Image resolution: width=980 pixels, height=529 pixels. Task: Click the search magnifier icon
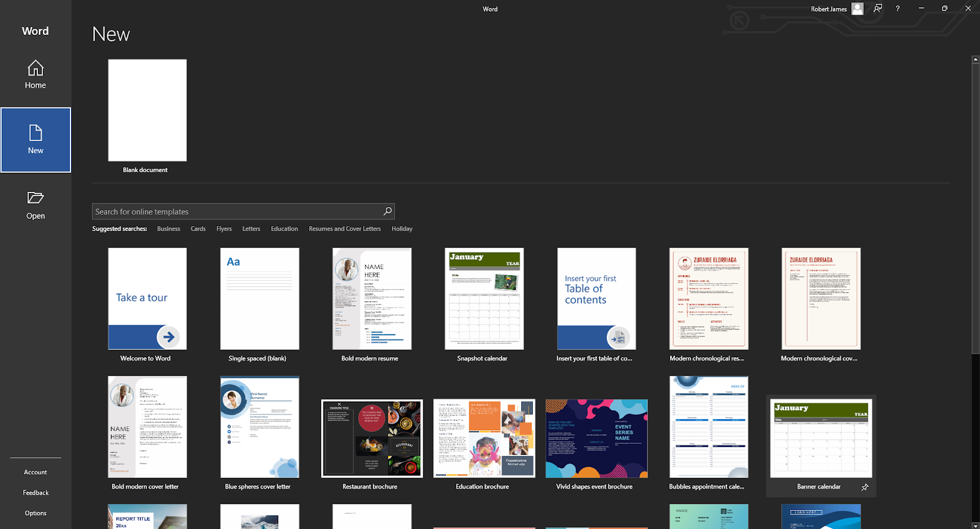[x=387, y=211]
